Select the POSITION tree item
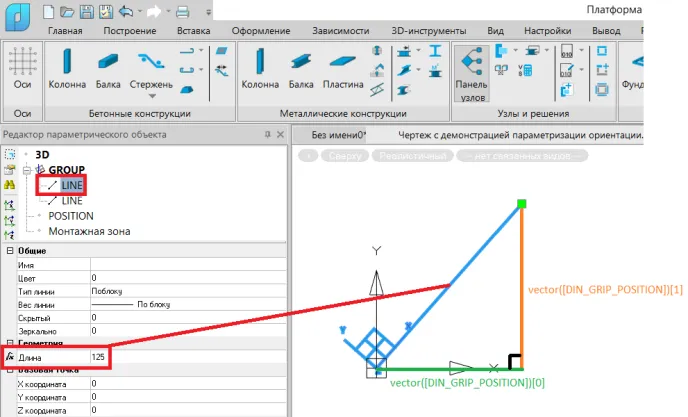The height and width of the screenshot is (417, 688). pyautogui.click(x=71, y=216)
